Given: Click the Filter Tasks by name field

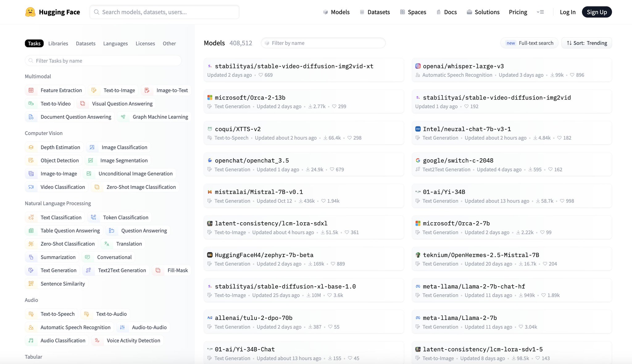Looking at the screenshot, I should 103,61.
